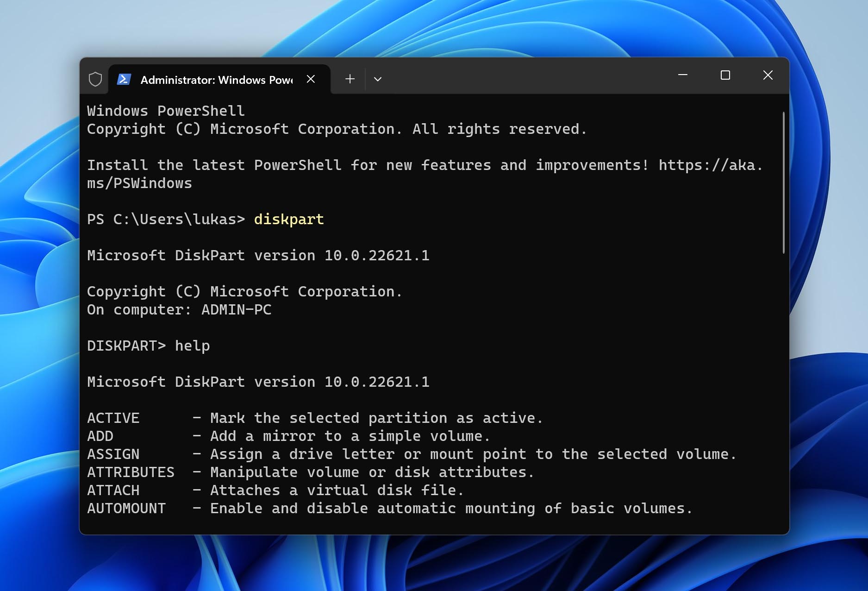Click the 'diskpart' command text

[289, 219]
